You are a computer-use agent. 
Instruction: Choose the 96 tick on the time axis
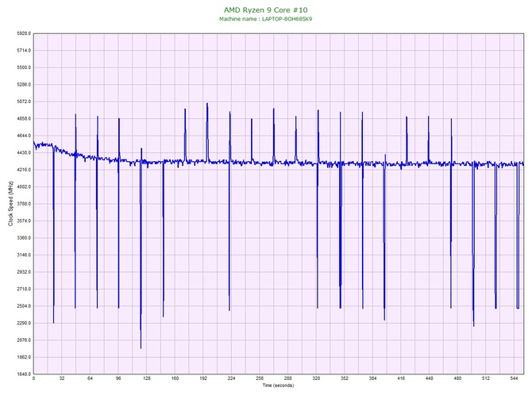point(118,379)
